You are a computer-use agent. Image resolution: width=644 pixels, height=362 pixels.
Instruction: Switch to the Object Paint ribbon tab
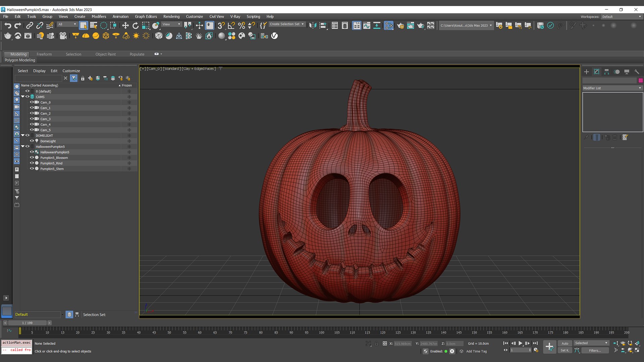coord(106,54)
